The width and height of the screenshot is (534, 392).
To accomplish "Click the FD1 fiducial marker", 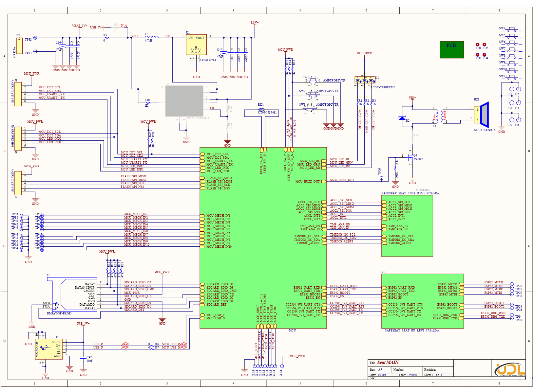I will 478,45.
